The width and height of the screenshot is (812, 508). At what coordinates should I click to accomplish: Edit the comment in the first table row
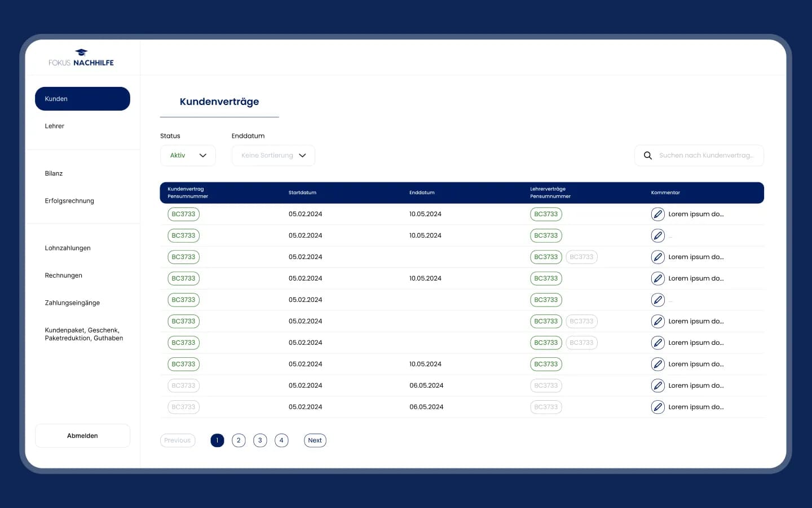coord(658,214)
